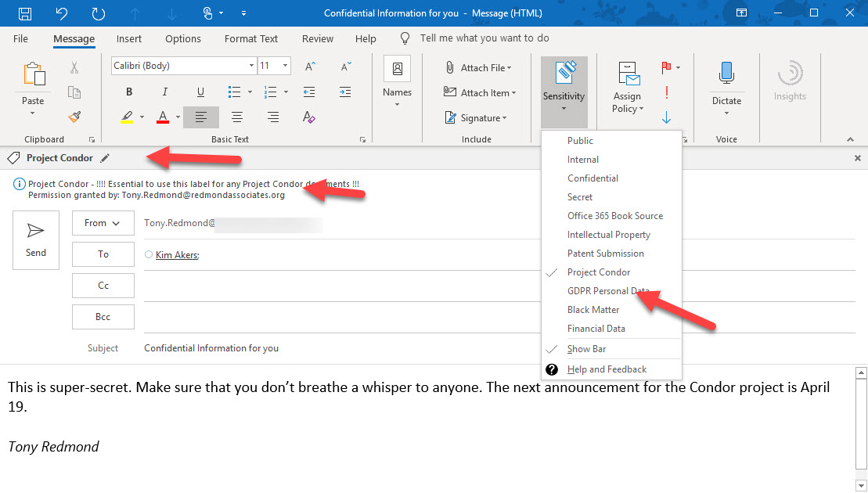Toggle Bold formatting
Viewport: 868px width, 493px height.
(x=129, y=92)
